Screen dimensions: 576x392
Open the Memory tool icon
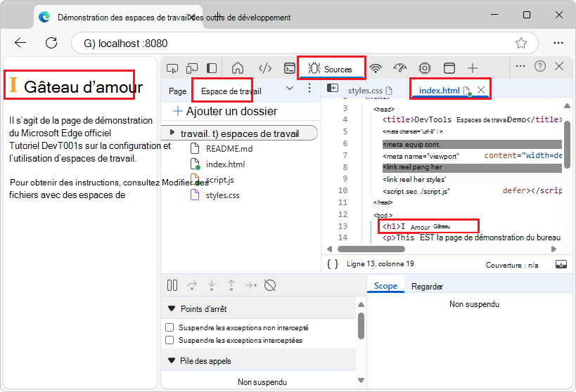[x=424, y=68]
